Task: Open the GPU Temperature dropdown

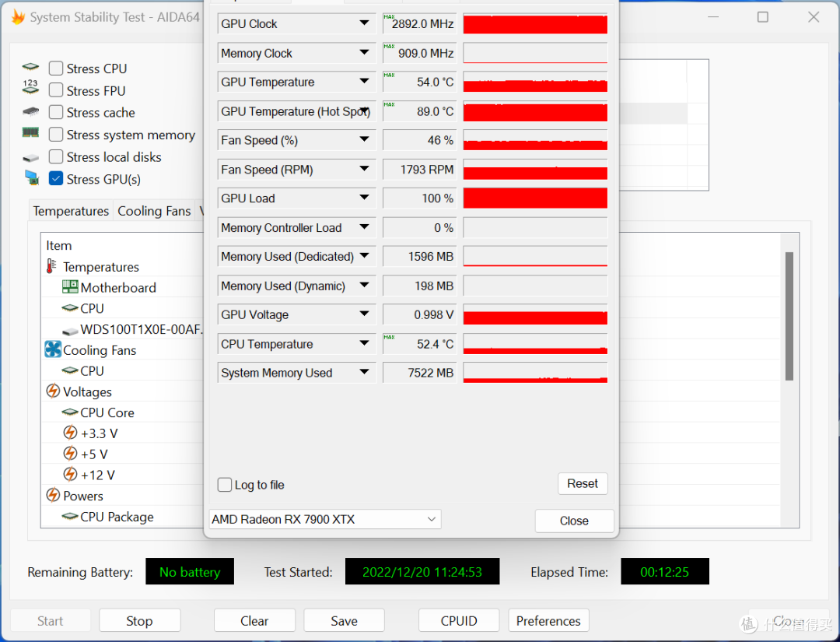Action: [296, 82]
